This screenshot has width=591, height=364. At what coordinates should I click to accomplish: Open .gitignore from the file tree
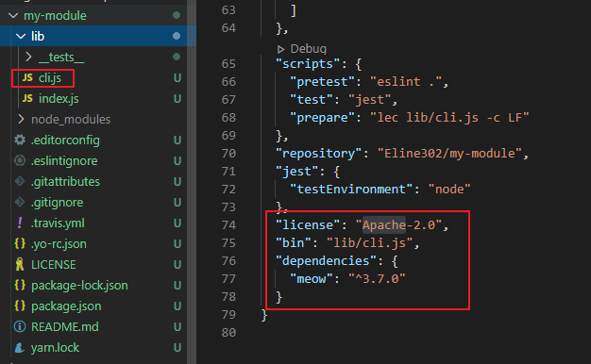(x=57, y=203)
